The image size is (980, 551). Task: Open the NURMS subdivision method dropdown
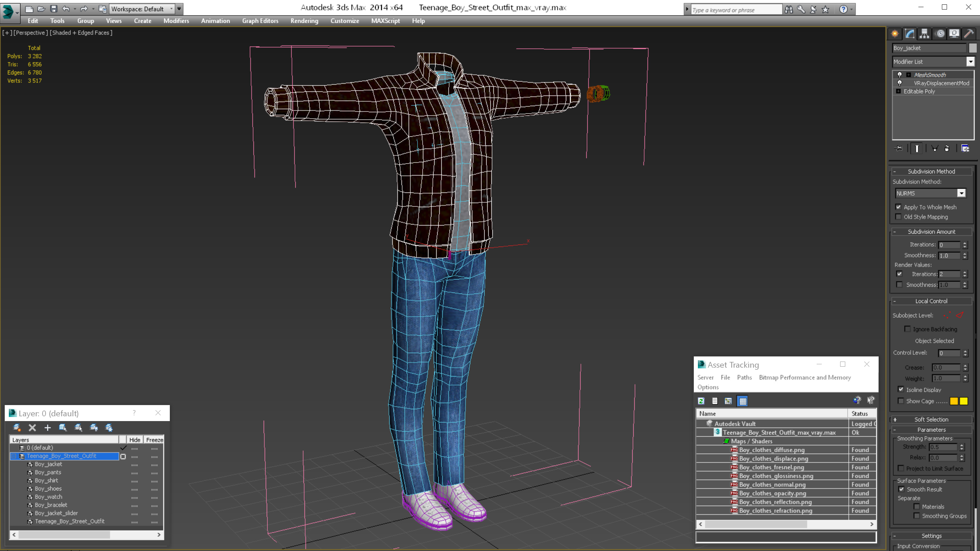point(961,193)
